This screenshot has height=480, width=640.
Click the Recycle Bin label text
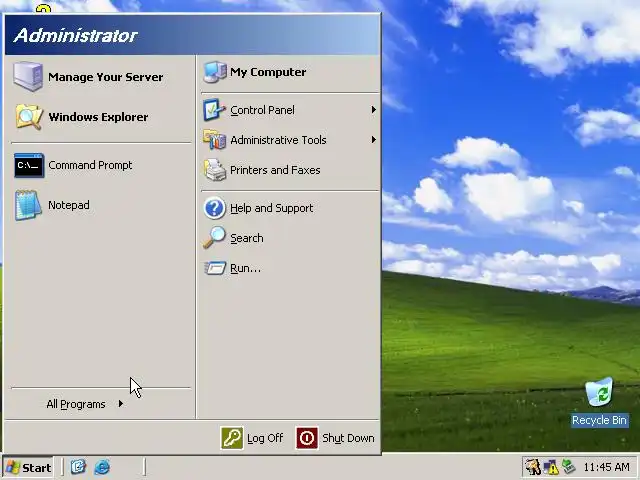[x=599, y=420]
